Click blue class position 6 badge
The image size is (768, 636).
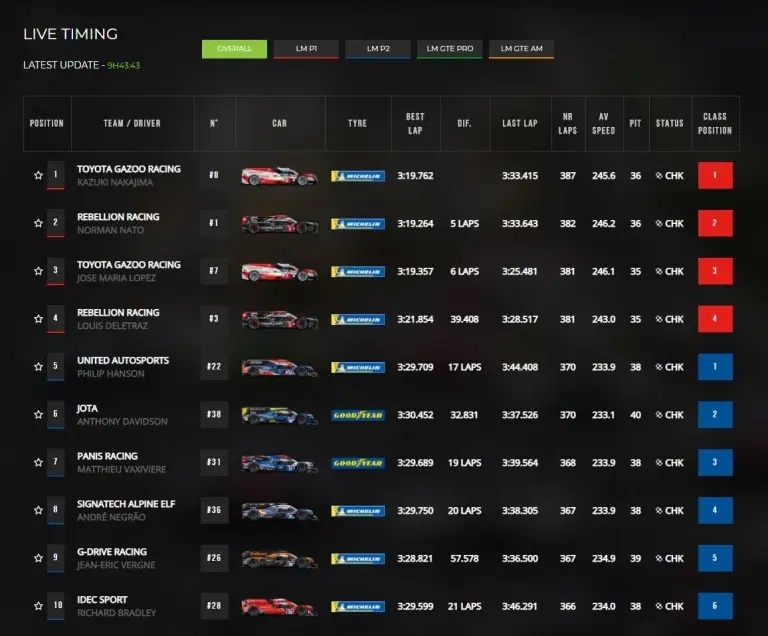point(715,606)
